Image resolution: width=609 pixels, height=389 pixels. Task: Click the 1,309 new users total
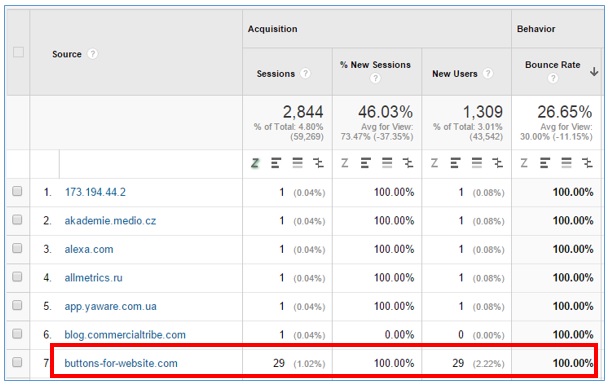click(x=483, y=112)
